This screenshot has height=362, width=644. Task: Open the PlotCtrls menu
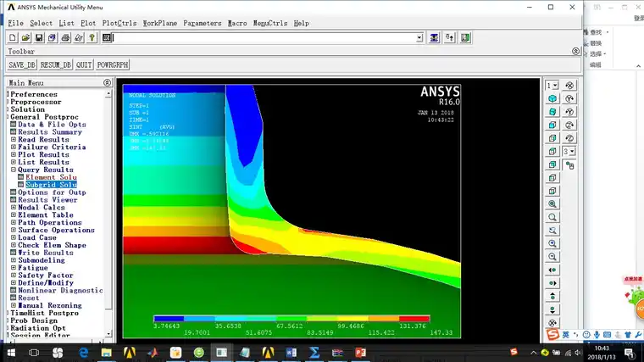(119, 23)
